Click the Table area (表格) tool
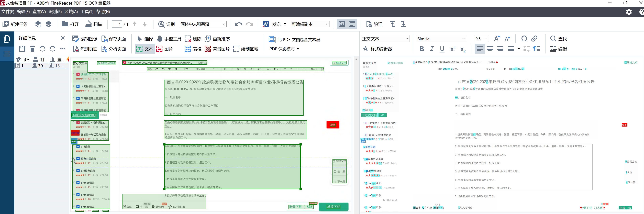 [193, 49]
